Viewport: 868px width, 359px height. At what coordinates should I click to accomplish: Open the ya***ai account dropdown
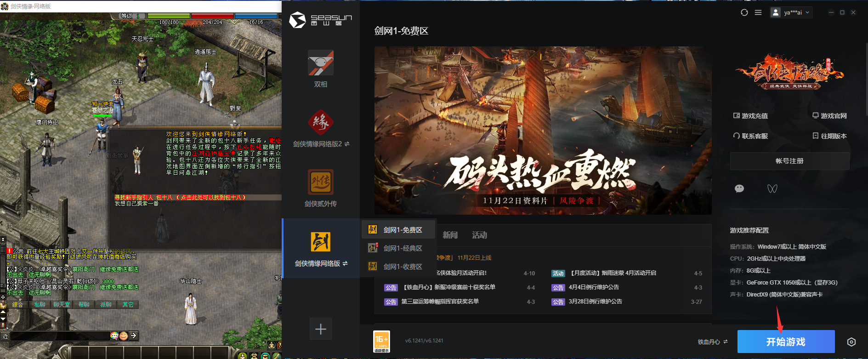[791, 12]
